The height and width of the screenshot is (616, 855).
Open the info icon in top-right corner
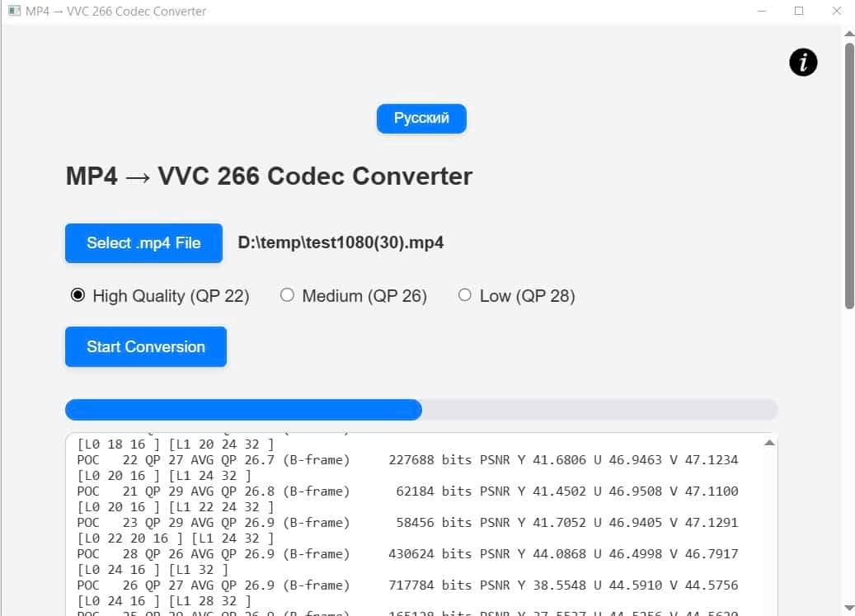(x=803, y=63)
